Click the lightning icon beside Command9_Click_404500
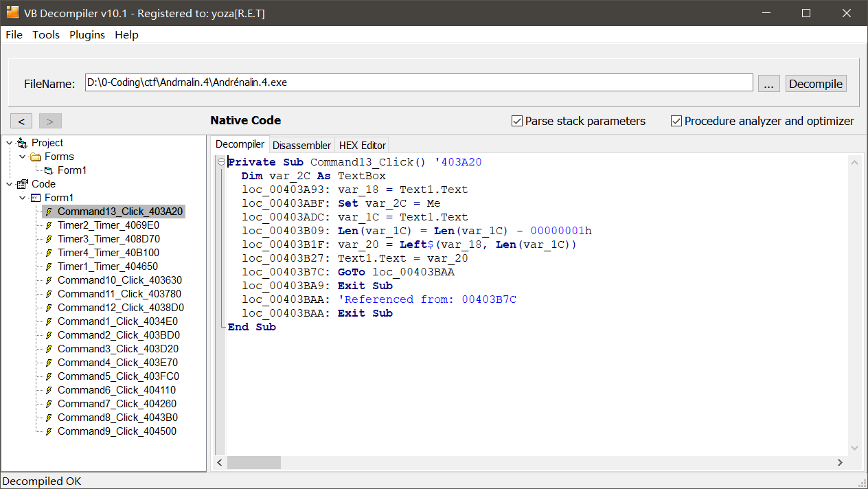Image resolution: width=868 pixels, height=489 pixels. pos(49,431)
